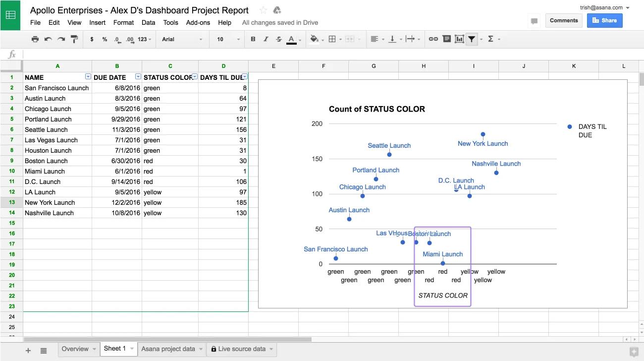Click the print icon in toolbar
Screen dimensions: 644x361
[x=35, y=39]
